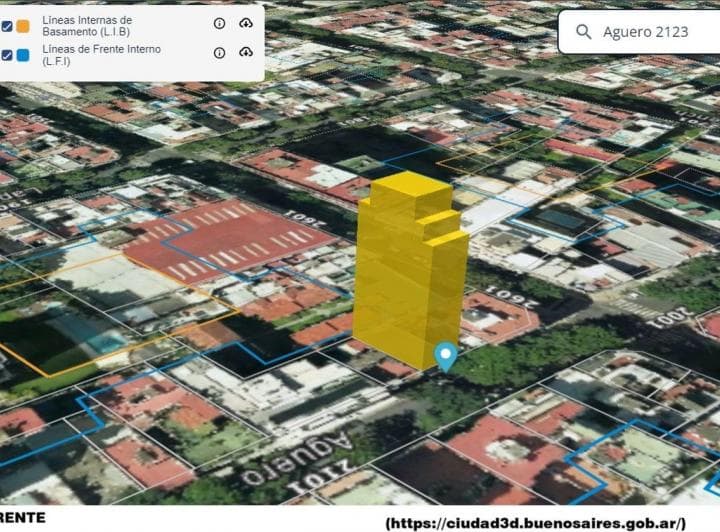Click the Líneas Internas de Basamento label
Image resolution: width=720 pixels, height=532 pixels.
click(87, 26)
